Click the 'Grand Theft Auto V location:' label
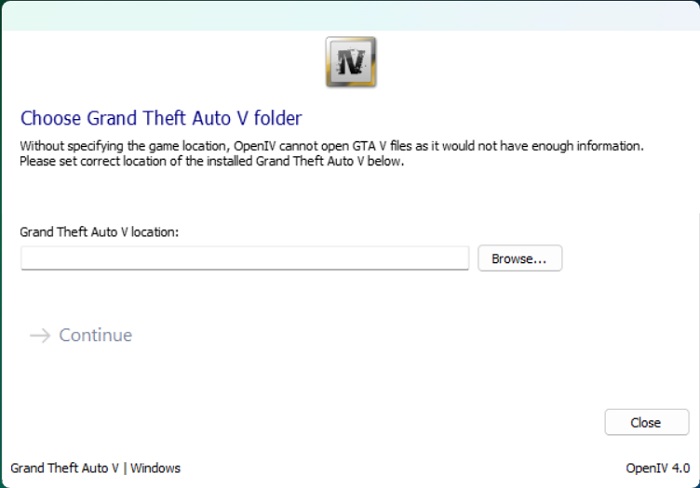 99,232
